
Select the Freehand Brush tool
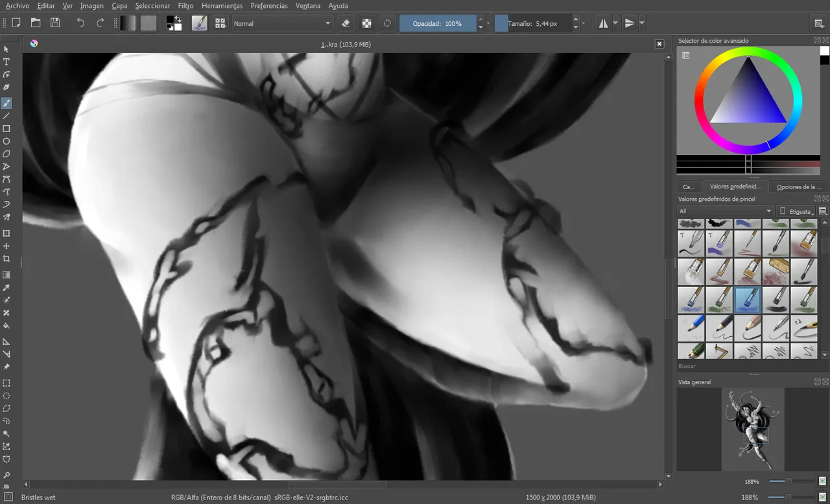tap(6, 103)
